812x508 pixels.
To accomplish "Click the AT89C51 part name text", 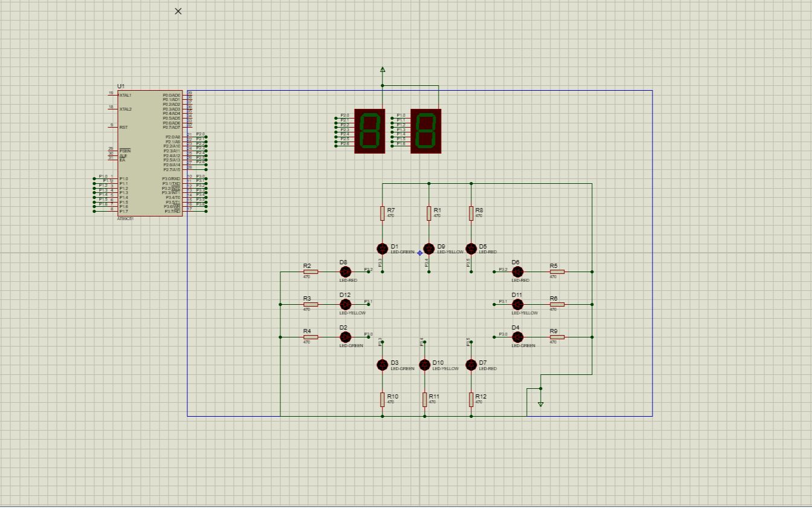I will tap(126, 219).
